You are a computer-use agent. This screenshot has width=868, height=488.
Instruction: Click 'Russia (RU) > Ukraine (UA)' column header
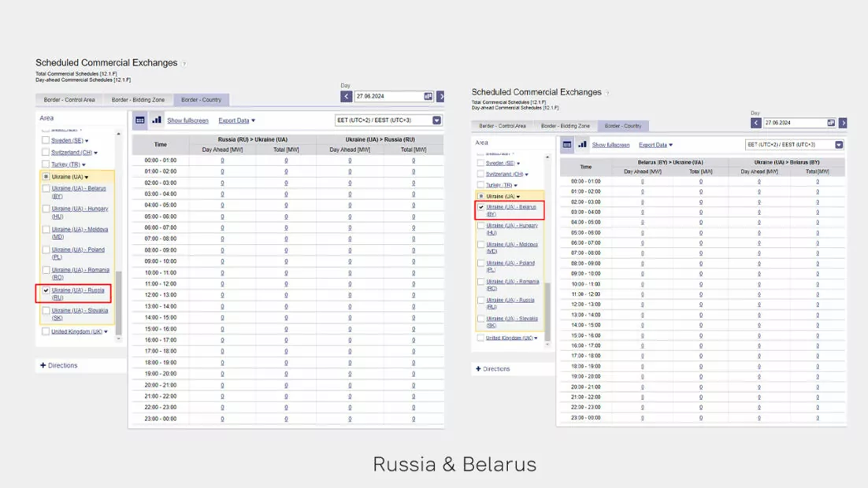click(x=252, y=139)
